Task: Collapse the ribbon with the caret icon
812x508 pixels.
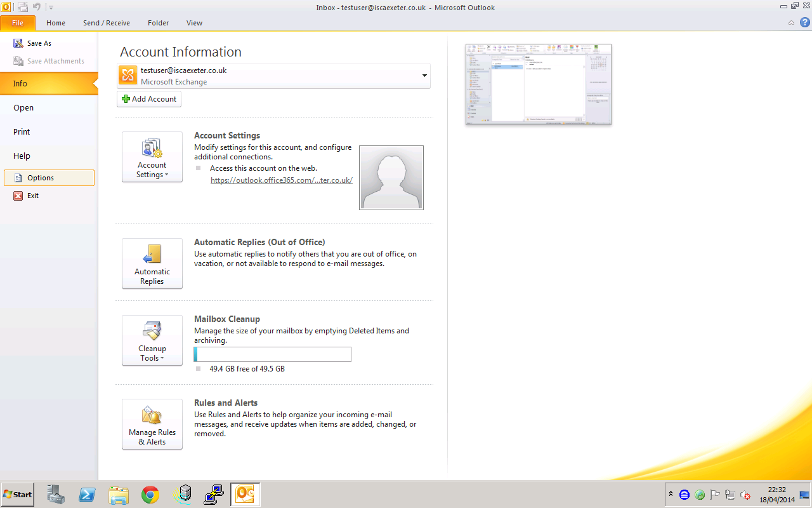Action: coord(791,23)
